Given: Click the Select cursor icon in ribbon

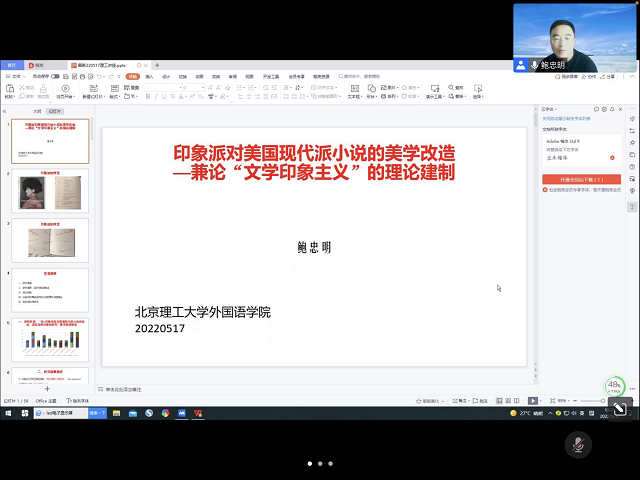Looking at the screenshot, I should [x=478, y=88].
